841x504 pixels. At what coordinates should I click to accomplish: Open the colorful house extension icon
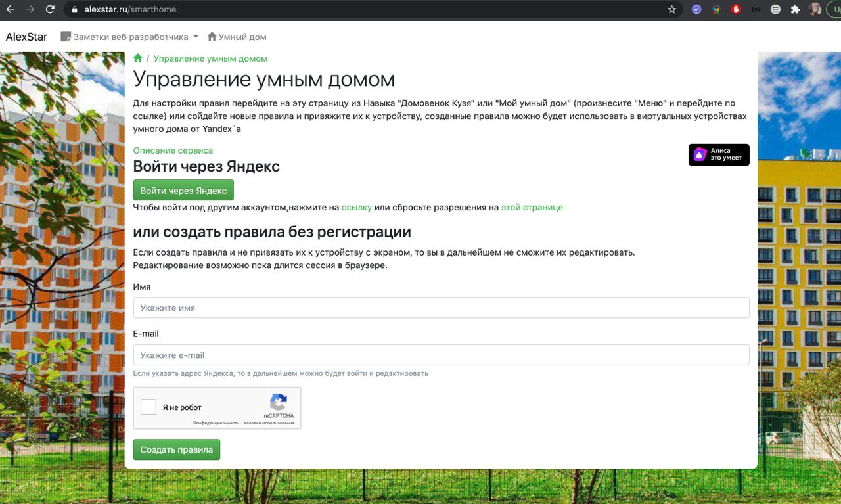coord(717,10)
